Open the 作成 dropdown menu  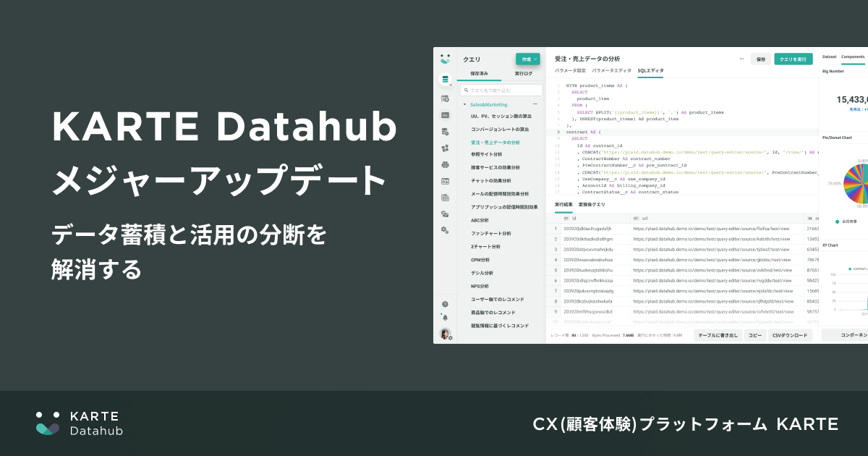pyautogui.click(x=529, y=59)
